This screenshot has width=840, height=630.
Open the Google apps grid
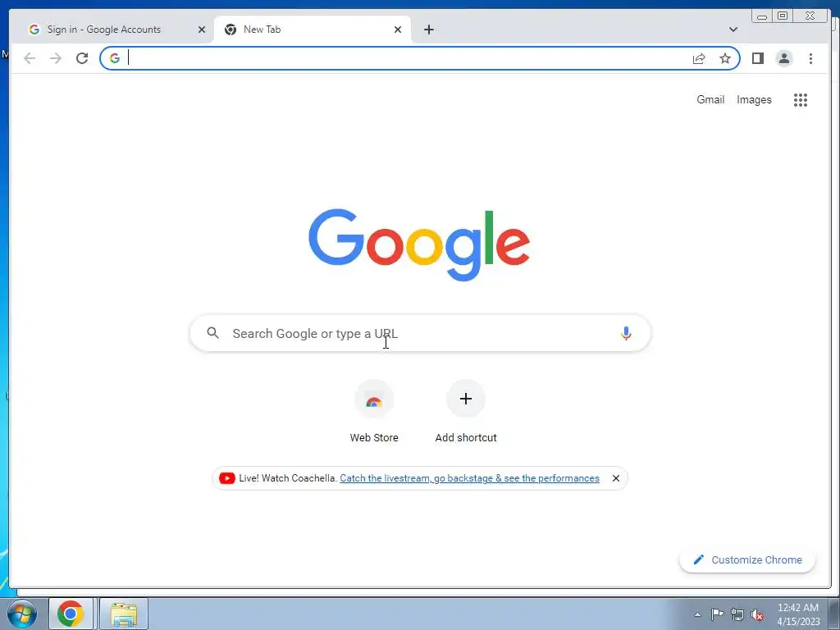click(x=801, y=99)
